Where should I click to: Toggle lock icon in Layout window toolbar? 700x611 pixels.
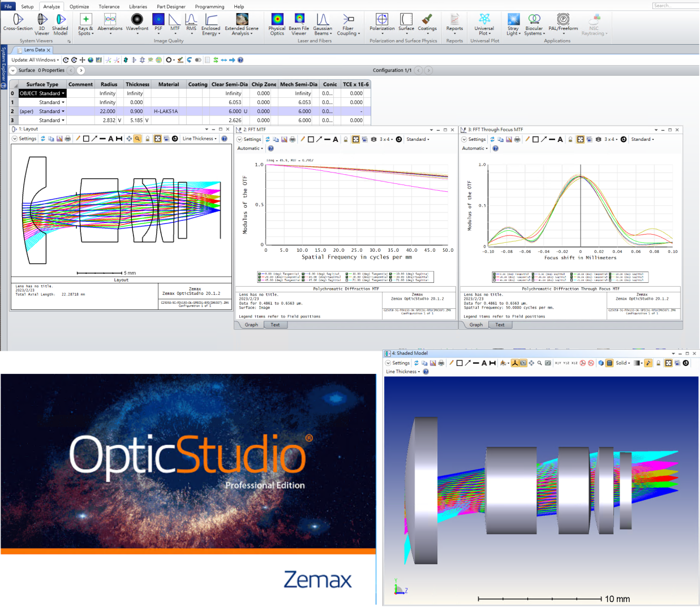click(148, 139)
